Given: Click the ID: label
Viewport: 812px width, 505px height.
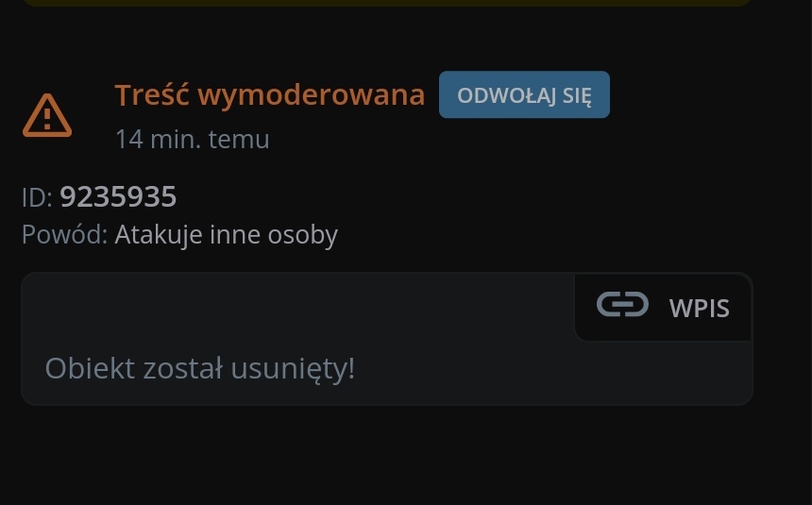Looking at the screenshot, I should [37, 198].
